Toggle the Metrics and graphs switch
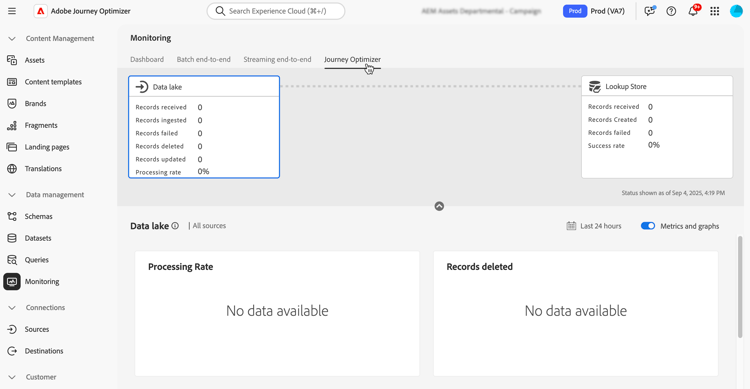The image size is (750, 389). pos(648,226)
